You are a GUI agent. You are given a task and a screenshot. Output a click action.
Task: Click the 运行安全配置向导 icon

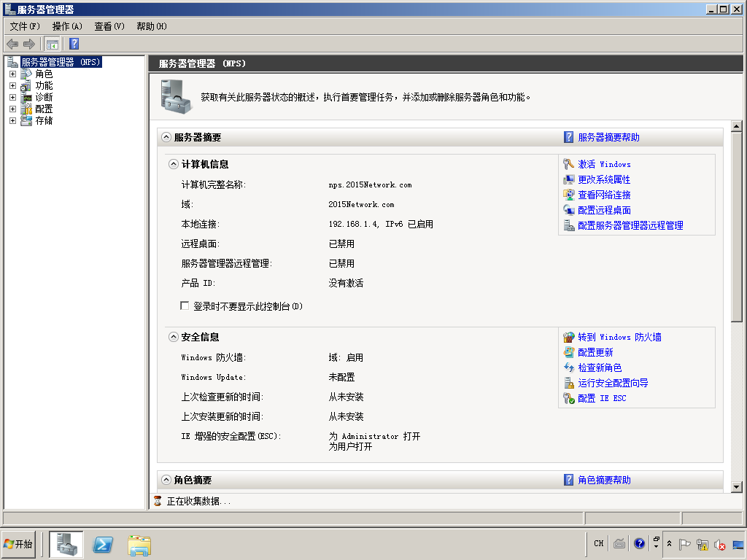point(569,383)
